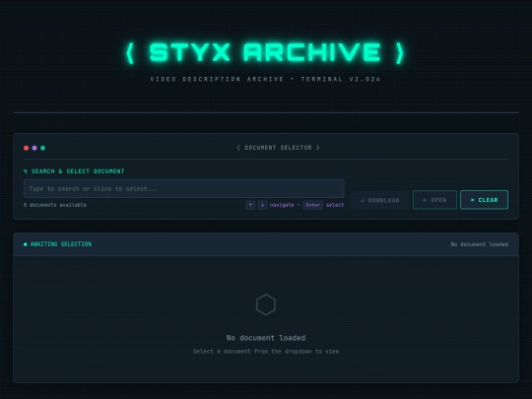The width and height of the screenshot is (532, 399).
Task: Click the purple window dot
Action: [x=34, y=148]
